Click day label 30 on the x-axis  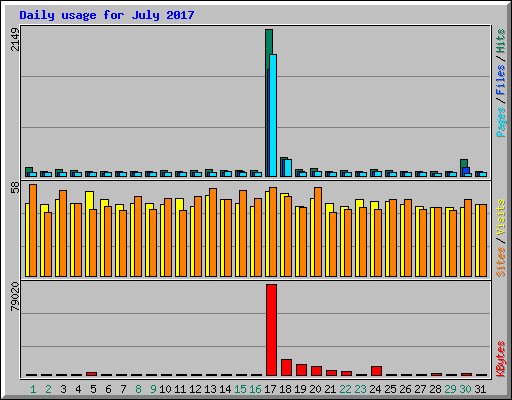point(465,389)
